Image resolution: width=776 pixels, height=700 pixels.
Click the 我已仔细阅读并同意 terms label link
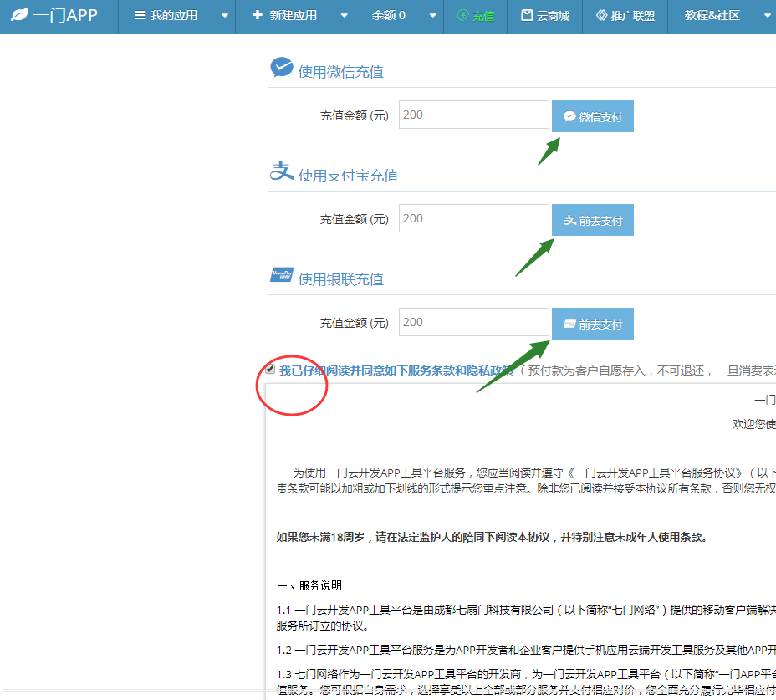click(396, 370)
